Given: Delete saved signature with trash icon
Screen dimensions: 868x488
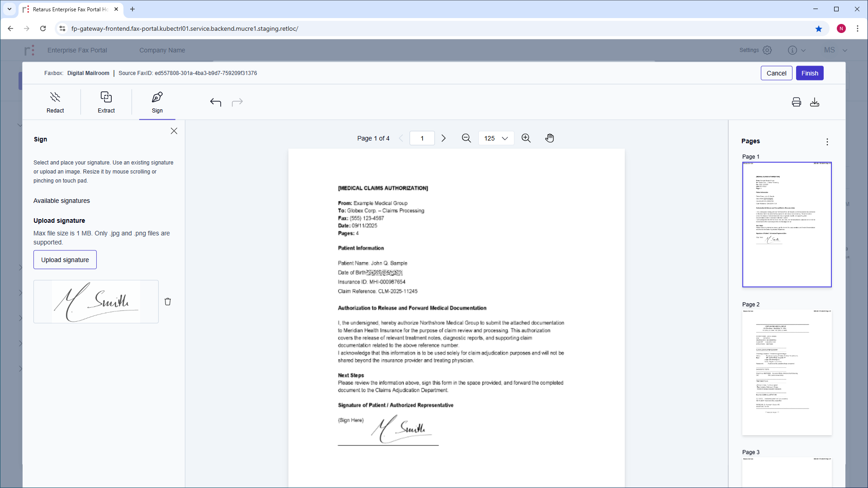Looking at the screenshot, I should click(168, 302).
